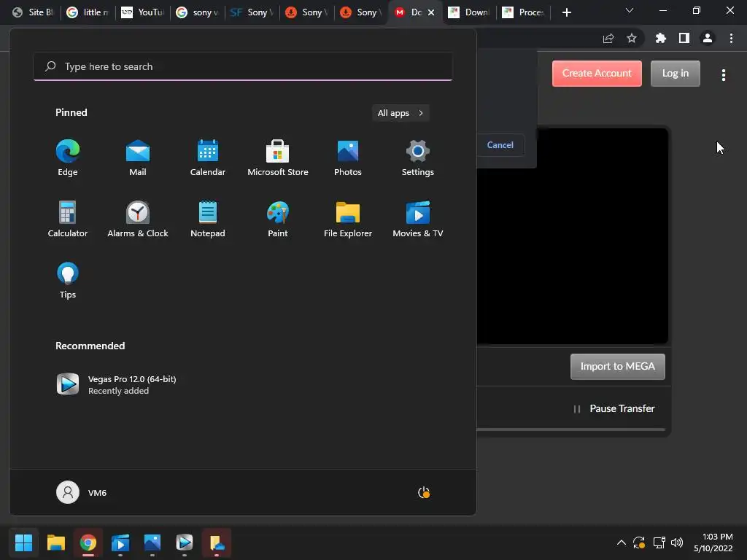Viewport: 747px width, 560px height.
Task: Pause Transfer of the download
Action: [x=614, y=408]
